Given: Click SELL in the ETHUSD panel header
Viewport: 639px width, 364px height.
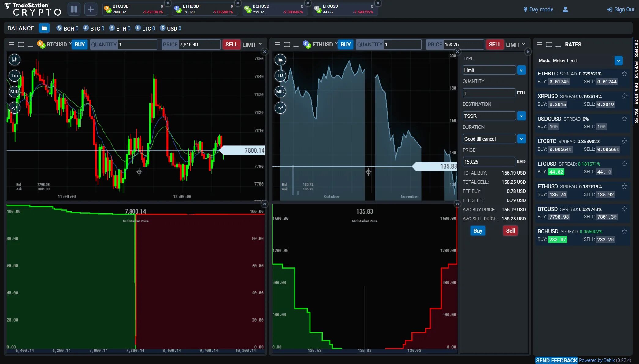Looking at the screenshot, I should pyautogui.click(x=495, y=44).
